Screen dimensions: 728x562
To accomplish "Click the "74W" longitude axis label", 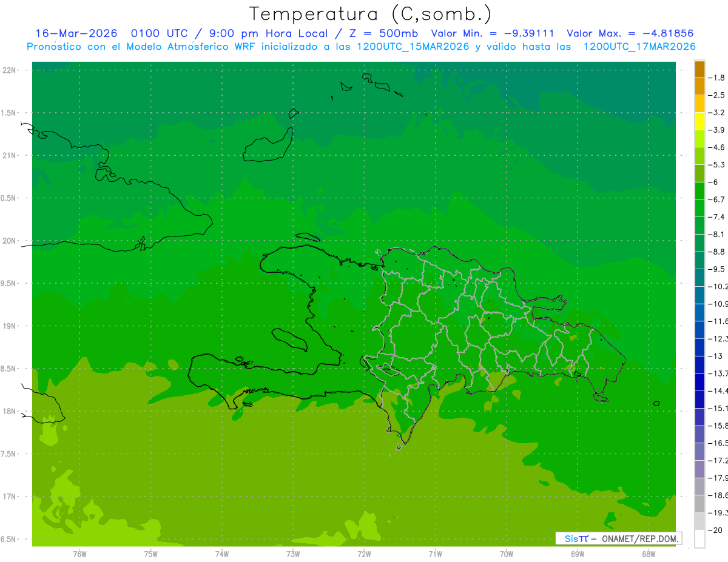I will (222, 554).
